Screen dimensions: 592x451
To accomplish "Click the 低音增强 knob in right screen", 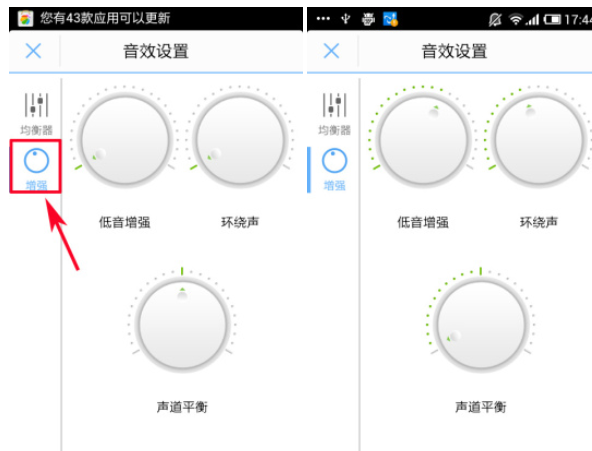I will pyautogui.click(x=423, y=140).
